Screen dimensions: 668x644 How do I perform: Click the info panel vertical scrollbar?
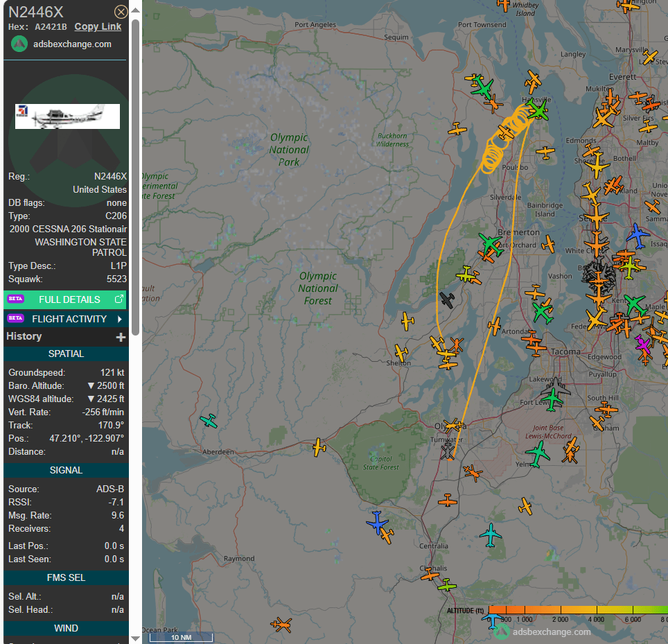pos(136,173)
